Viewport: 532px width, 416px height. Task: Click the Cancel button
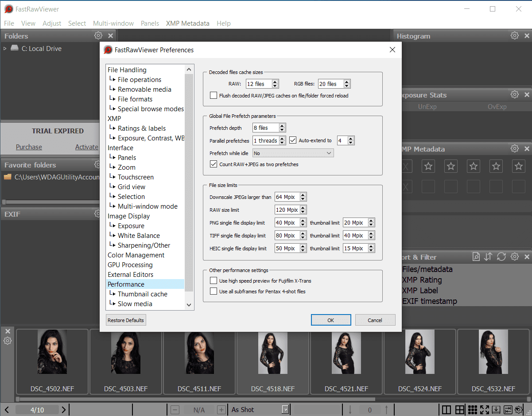375,320
